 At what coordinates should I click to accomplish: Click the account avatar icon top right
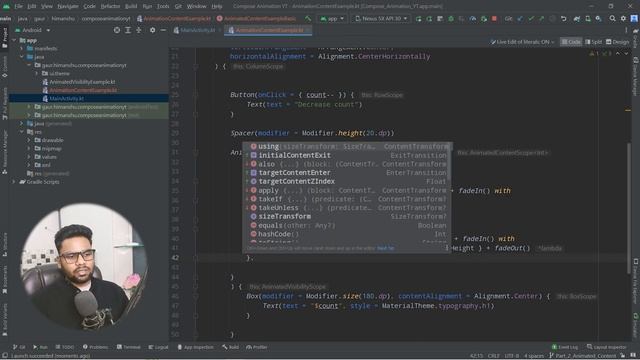tap(634, 19)
